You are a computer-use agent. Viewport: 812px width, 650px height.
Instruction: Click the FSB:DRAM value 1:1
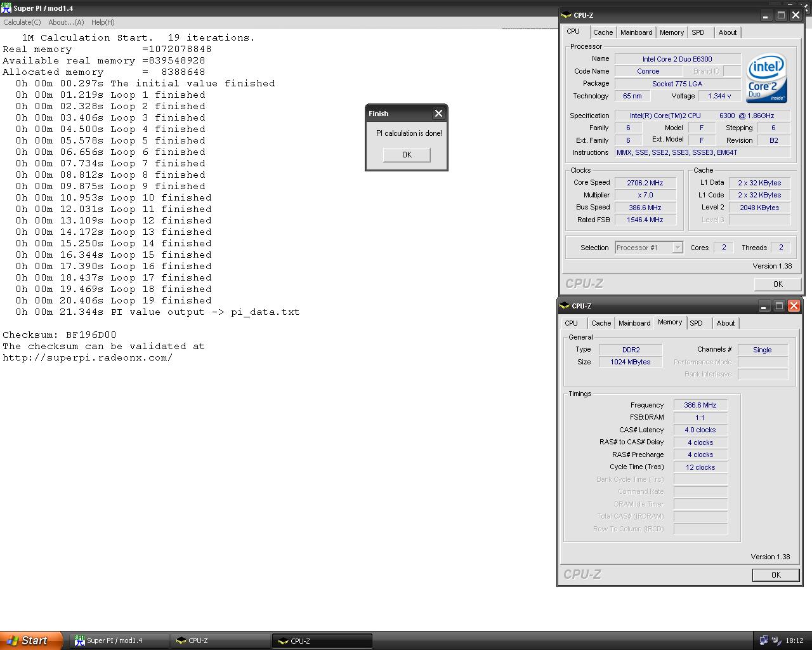point(700,418)
